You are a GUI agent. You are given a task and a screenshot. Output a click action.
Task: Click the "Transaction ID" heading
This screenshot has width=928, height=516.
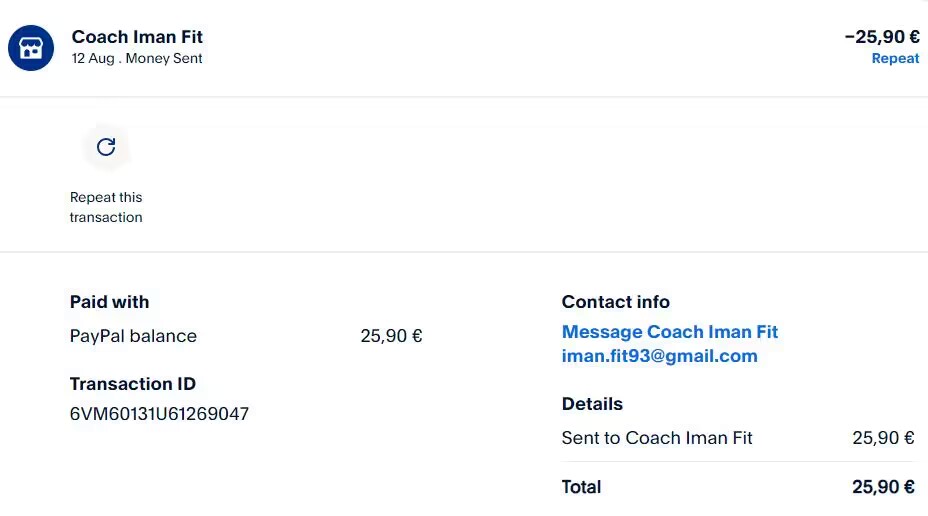tap(132, 384)
